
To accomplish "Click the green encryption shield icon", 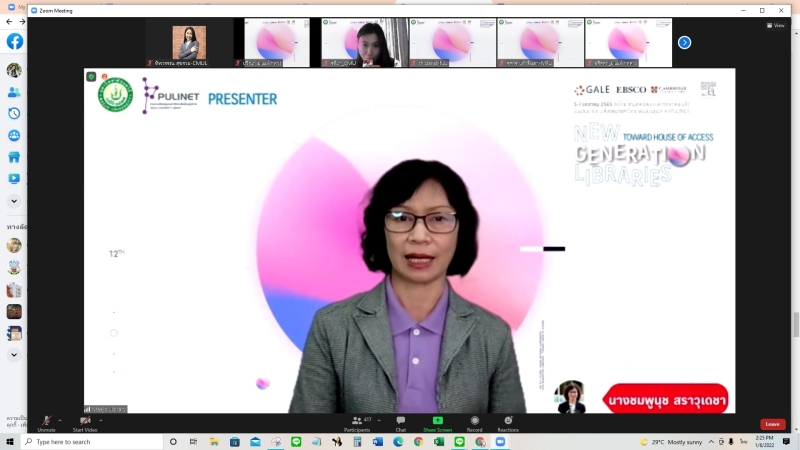I will (91, 76).
